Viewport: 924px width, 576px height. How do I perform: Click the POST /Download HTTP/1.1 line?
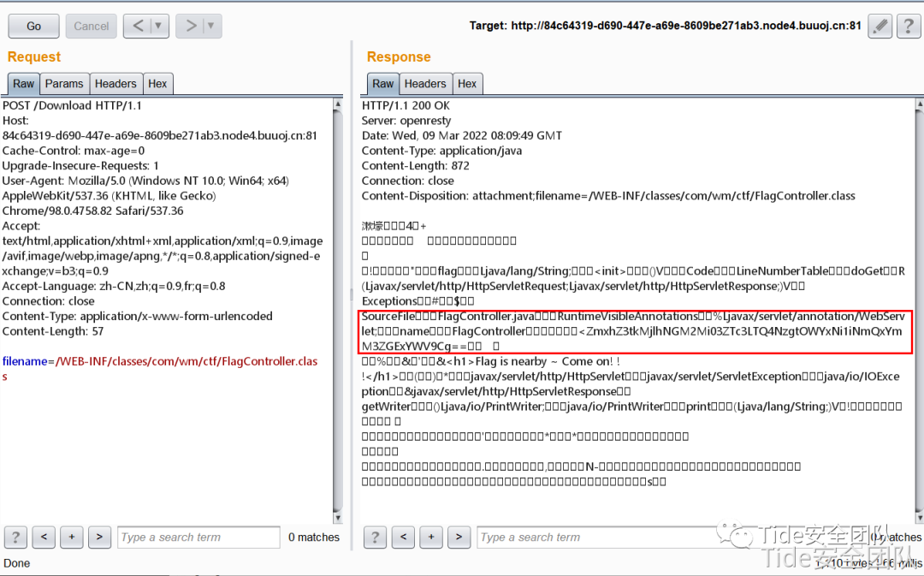click(72, 105)
